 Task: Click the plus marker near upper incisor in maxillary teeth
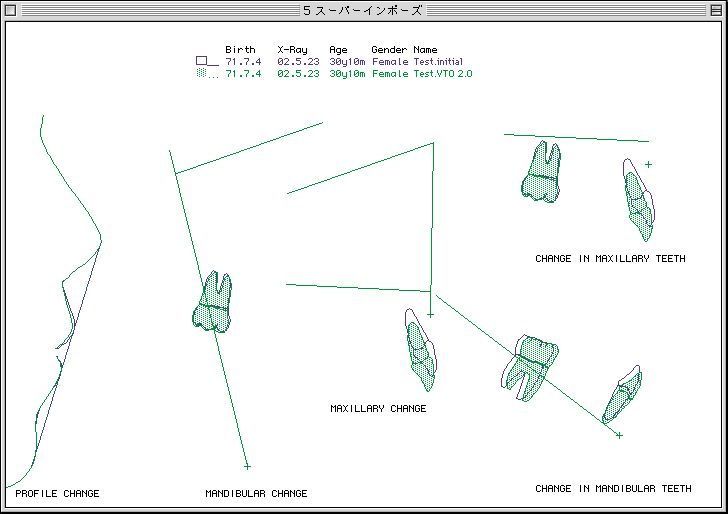coord(648,164)
